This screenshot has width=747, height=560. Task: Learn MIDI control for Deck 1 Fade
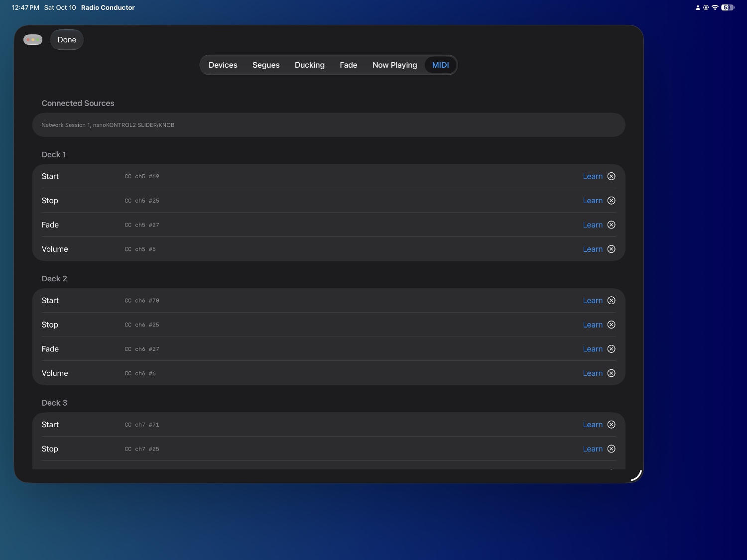coord(593,225)
